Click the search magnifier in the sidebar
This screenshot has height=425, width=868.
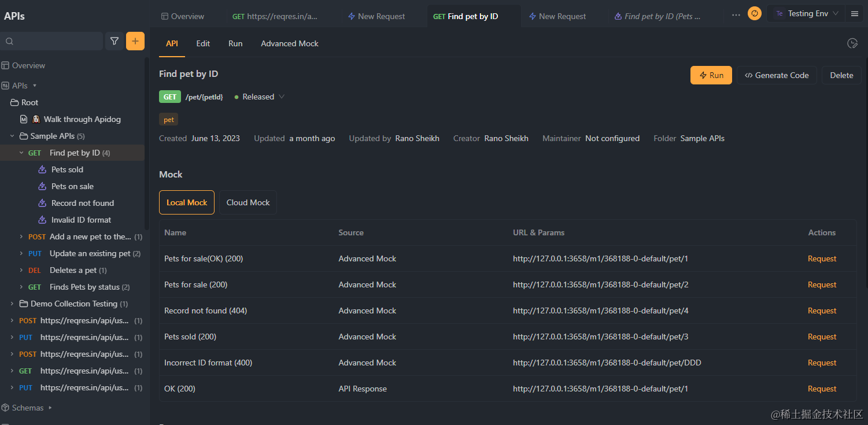coord(10,41)
